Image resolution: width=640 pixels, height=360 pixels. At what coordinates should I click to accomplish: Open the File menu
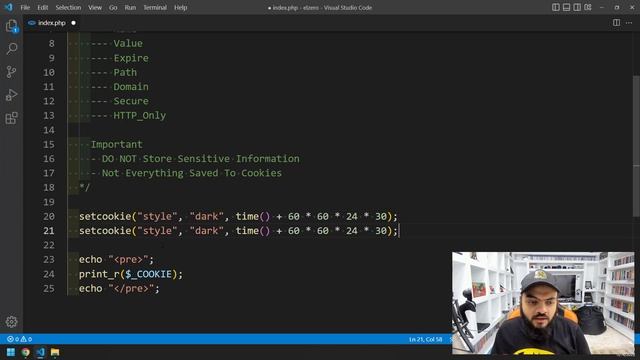(25, 7)
